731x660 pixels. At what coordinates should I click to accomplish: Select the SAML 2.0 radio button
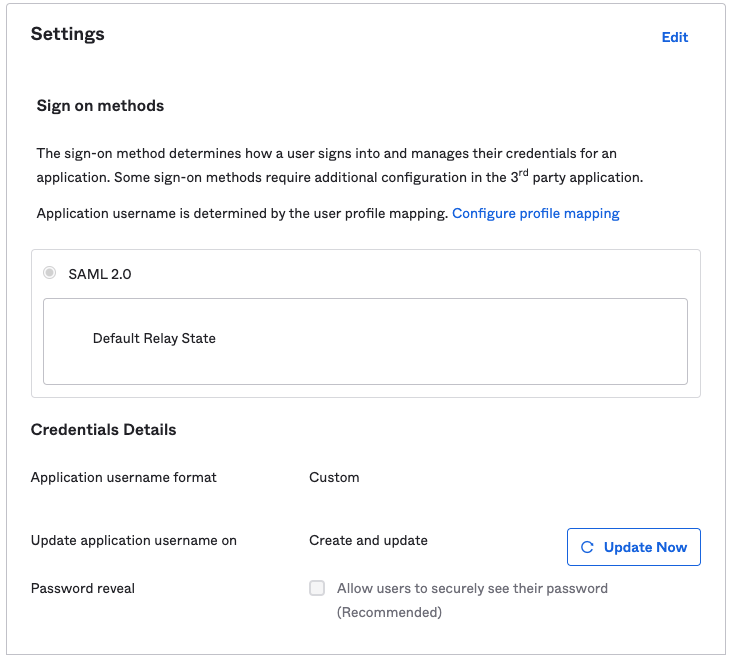pyautogui.click(x=50, y=273)
